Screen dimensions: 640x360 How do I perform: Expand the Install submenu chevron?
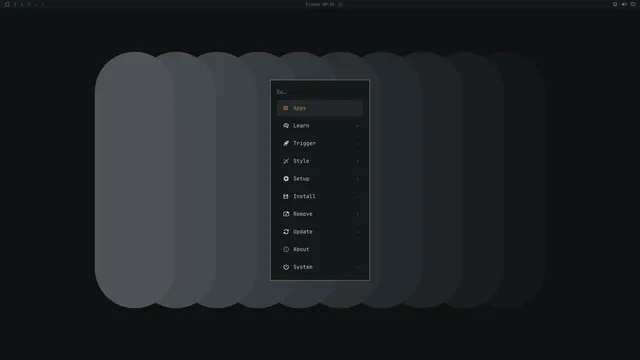click(x=358, y=196)
